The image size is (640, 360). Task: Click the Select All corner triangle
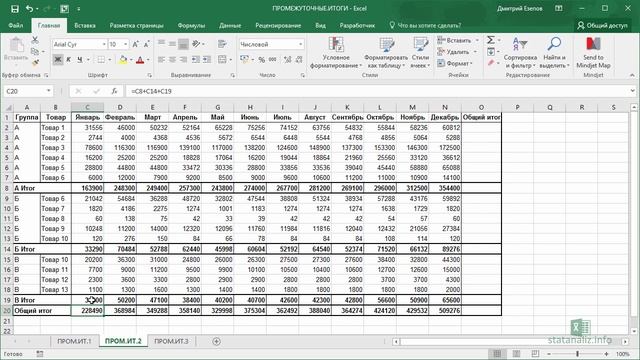pos(8,107)
